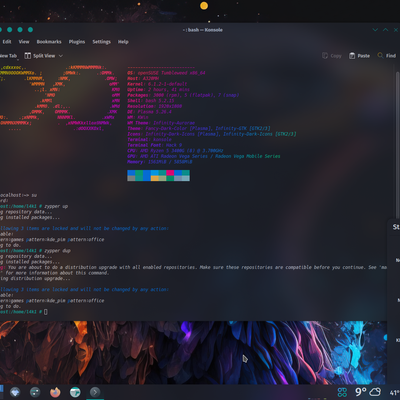The width and height of the screenshot is (400, 400).
Task: Open the View menu
Action: point(24,42)
